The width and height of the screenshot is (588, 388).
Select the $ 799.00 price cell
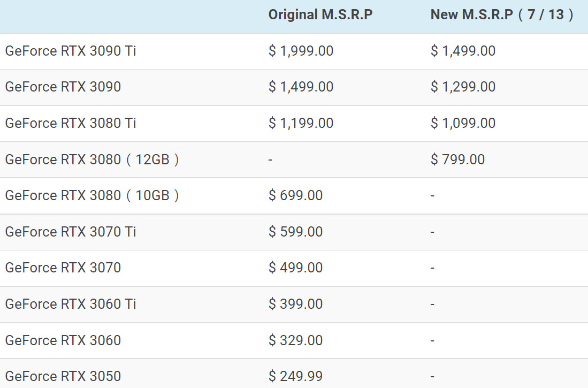pyautogui.click(x=457, y=159)
